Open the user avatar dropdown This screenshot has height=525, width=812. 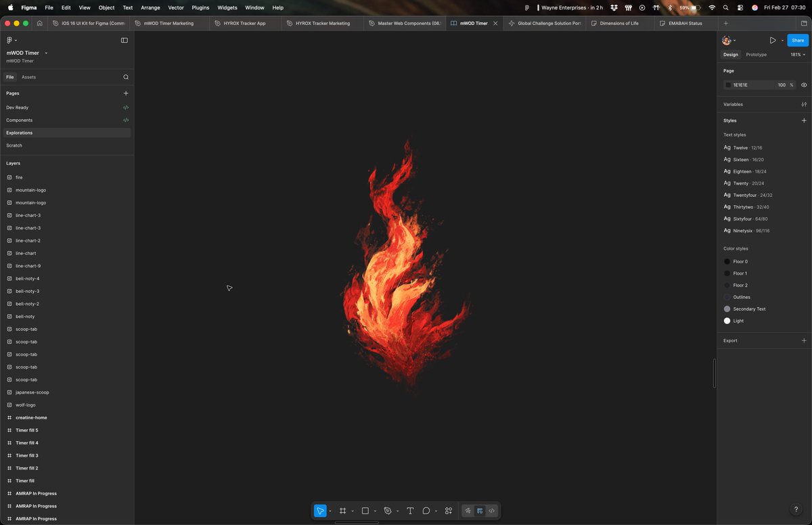point(729,41)
